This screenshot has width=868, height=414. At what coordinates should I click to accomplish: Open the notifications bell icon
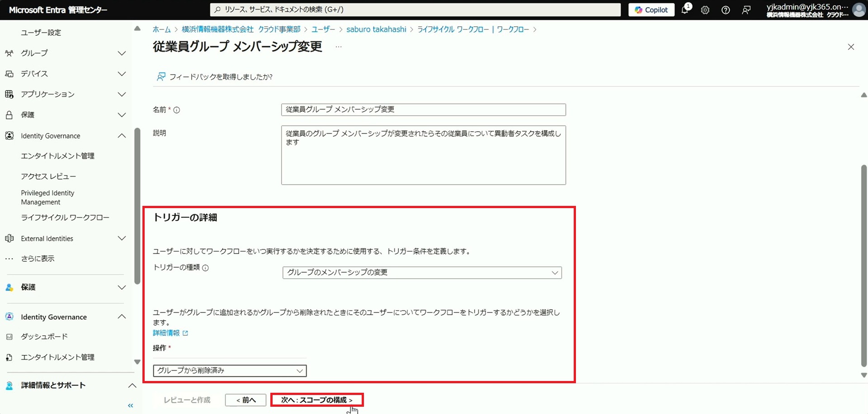(685, 10)
